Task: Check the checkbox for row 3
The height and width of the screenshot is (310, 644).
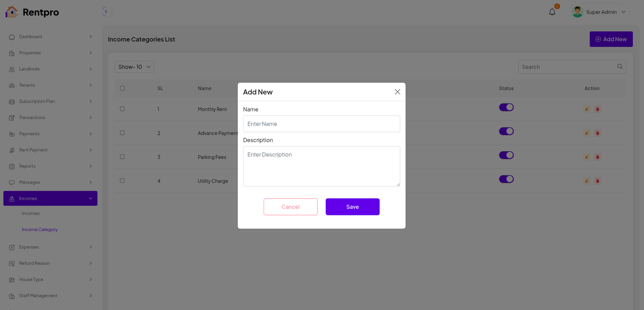Action: 122,157
